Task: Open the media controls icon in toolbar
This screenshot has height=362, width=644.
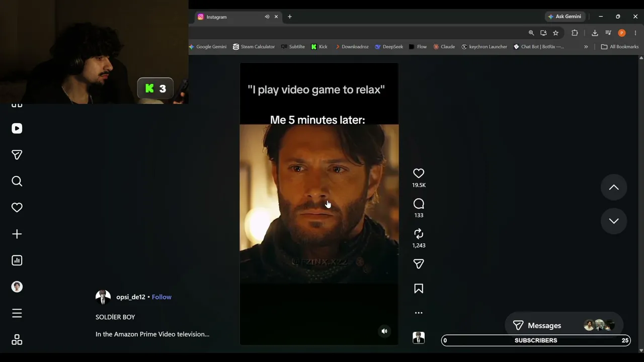Action: 608,33
